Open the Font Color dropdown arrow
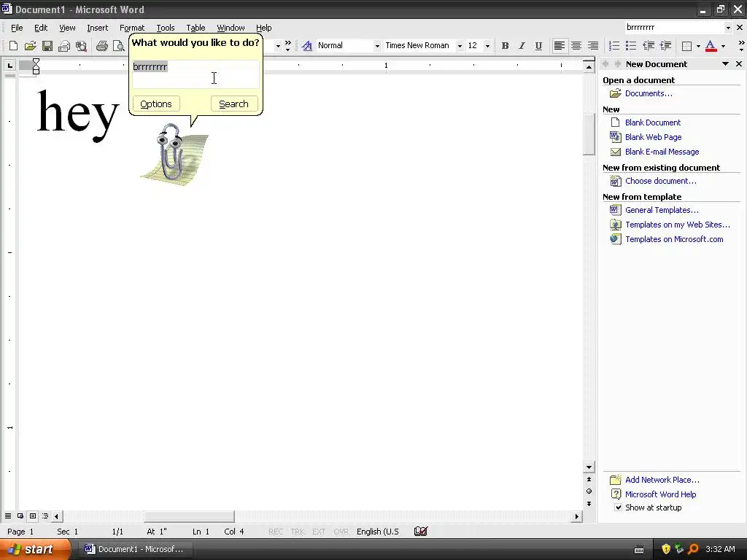Screen dimensions: 747x560 [723, 46]
